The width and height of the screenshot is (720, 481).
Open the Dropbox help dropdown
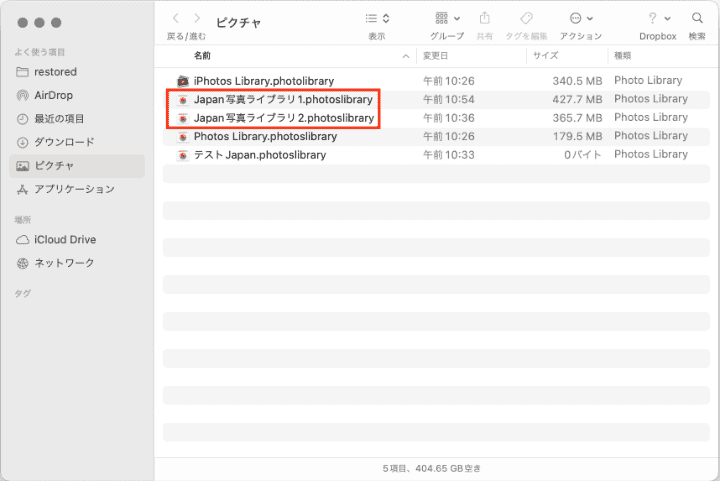coord(658,18)
